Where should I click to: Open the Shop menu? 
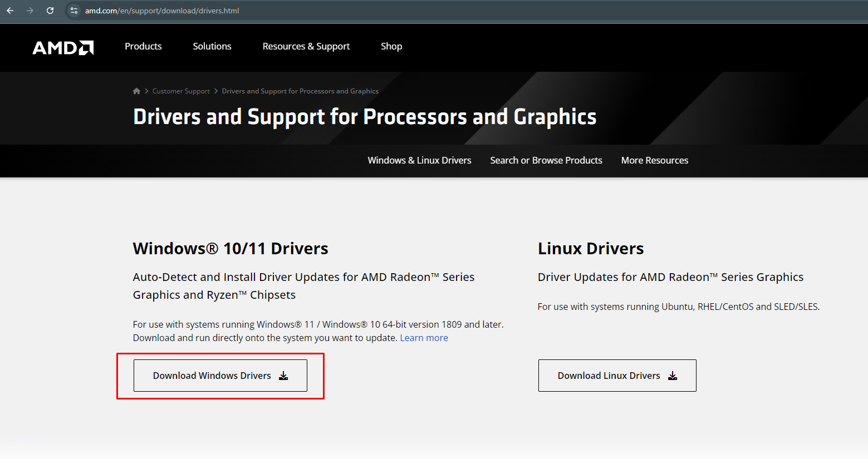point(391,46)
